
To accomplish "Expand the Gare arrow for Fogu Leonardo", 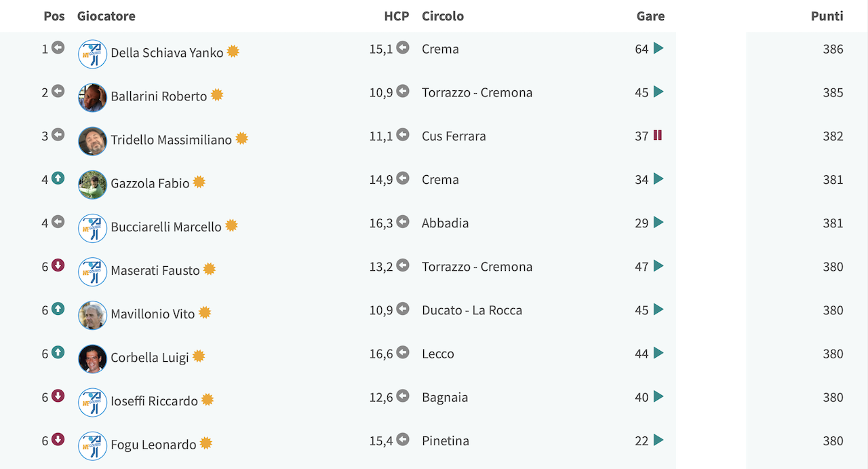I will [x=658, y=440].
